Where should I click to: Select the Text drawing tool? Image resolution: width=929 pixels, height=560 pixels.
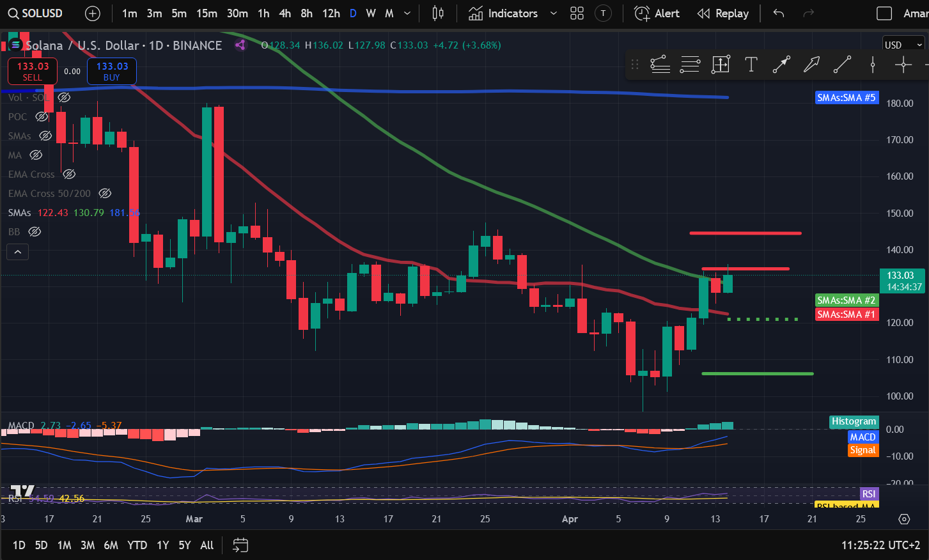751,64
